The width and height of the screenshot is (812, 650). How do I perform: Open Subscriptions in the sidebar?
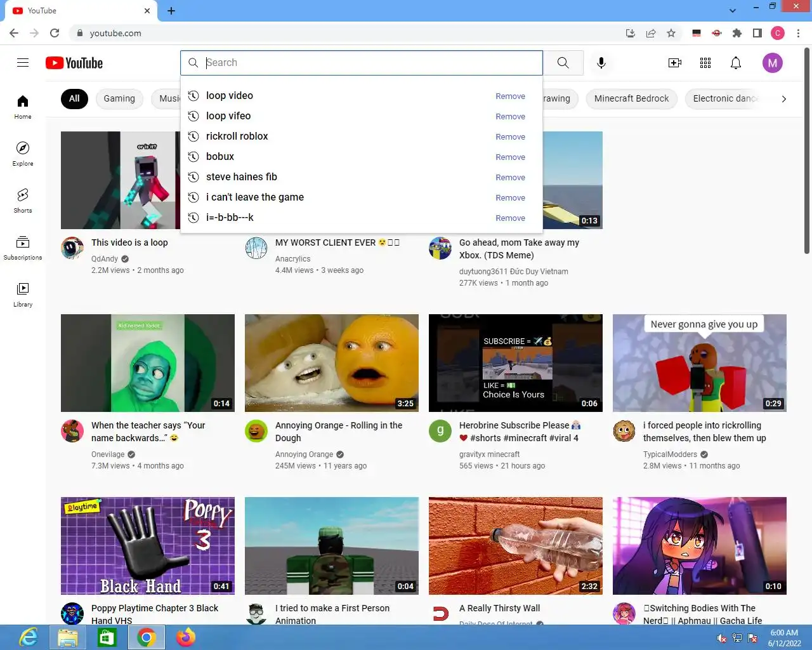click(23, 248)
